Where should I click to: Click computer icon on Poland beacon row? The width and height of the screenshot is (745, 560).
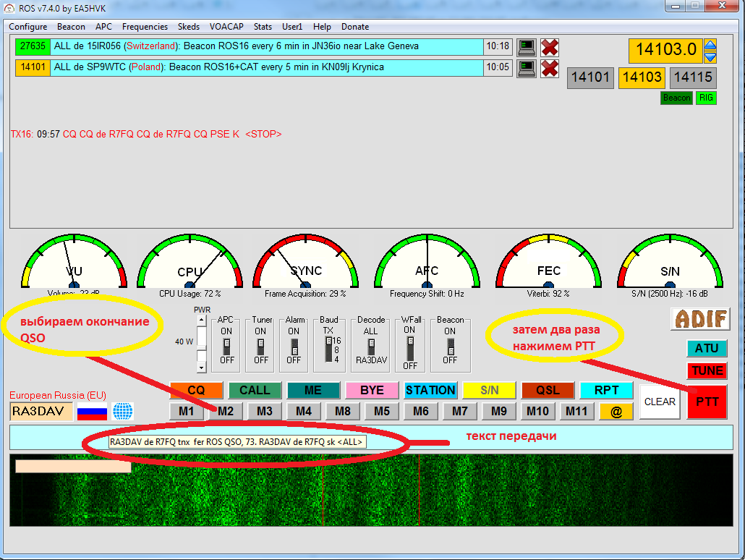(526, 68)
